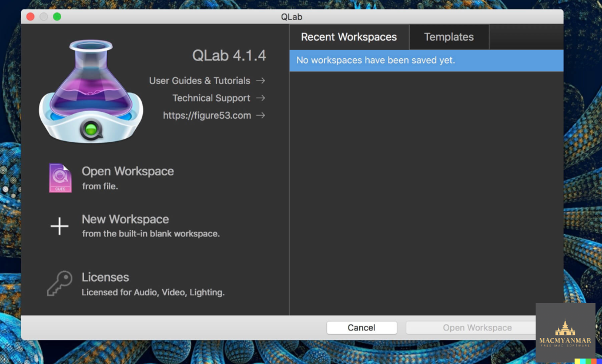Click the 'from file.' subtitle text
Screen dimensions: 602x364
tap(100, 186)
